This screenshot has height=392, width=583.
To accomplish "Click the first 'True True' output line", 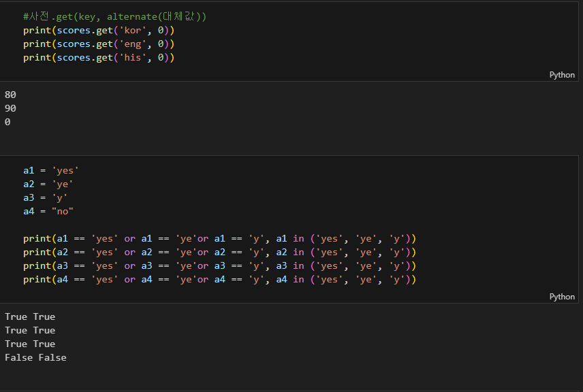I will (x=30, y=316).
